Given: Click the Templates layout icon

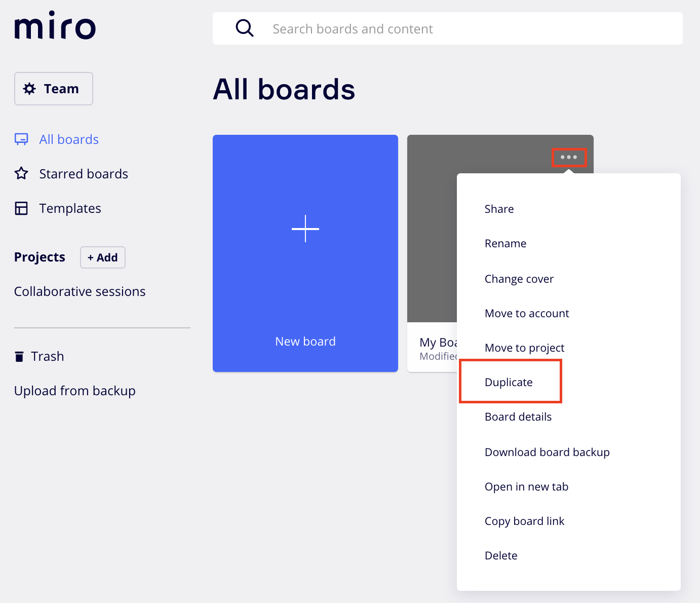Looking at the screenshot, I should tap(21, 208).
